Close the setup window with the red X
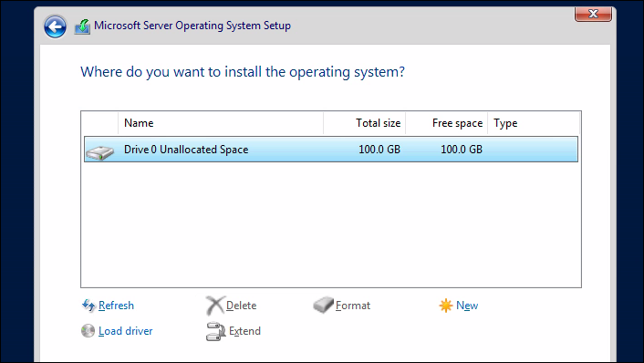This screenshot has height=363, width=644. pos(594,14)
